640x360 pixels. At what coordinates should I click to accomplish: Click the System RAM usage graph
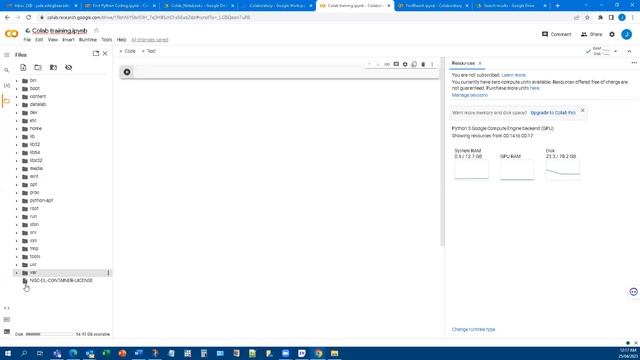[471, 169]
